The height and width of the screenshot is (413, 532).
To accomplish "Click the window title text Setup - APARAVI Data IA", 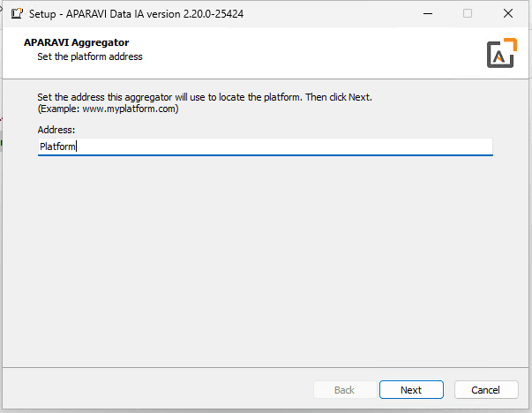I will 104,14.
